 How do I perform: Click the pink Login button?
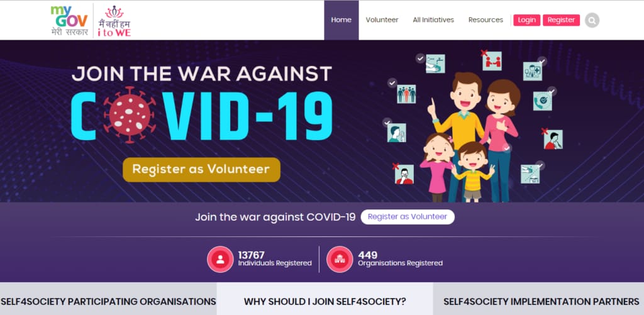point(526,20)
